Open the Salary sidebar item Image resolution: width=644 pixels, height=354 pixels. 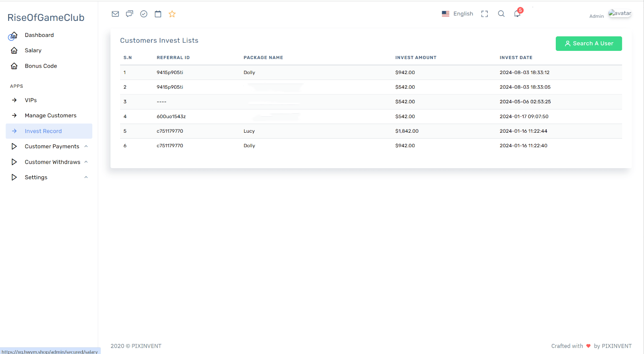coord(33,50)
